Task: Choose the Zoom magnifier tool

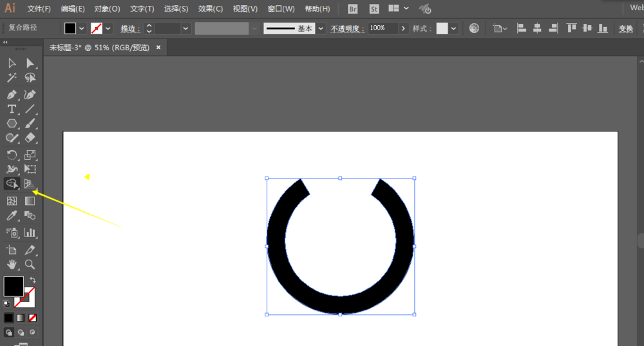Action: click(x=30, y=264)
